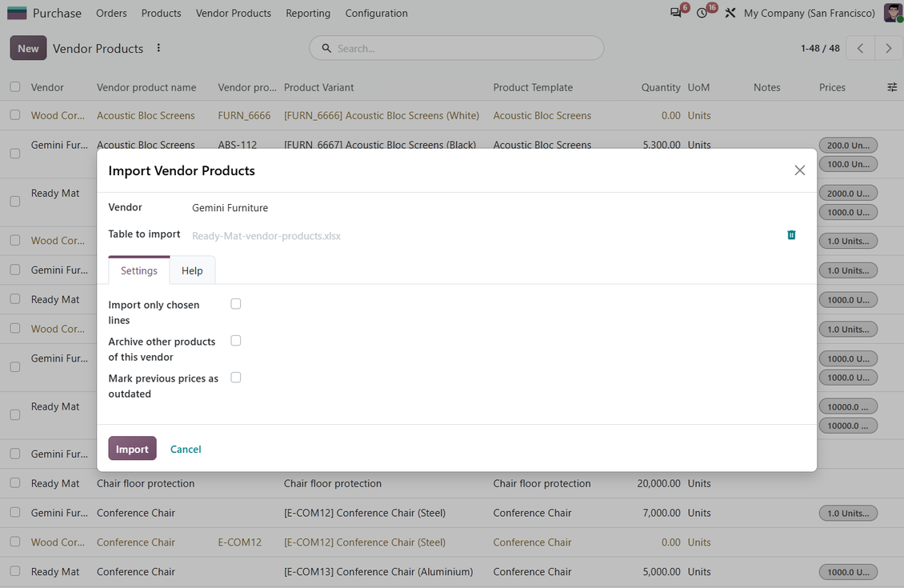Sort by Quantity column header
This screenshot has height=588, width=904.
661,87
